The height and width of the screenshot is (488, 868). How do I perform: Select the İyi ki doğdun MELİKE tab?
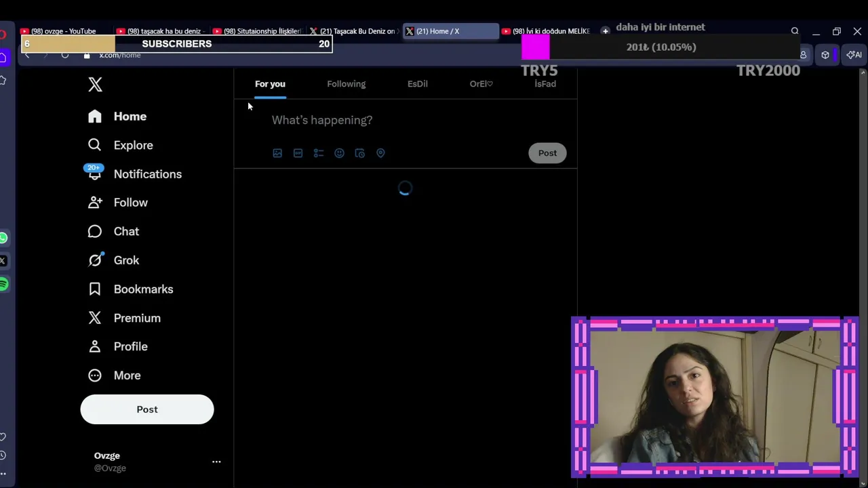click(x=547, y=31)
